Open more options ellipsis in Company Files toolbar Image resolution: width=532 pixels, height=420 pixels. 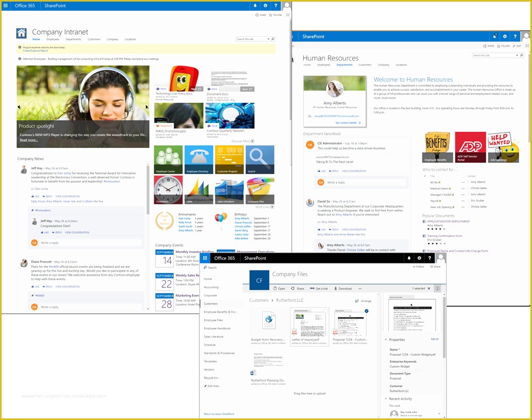click(x=360, y=289)
